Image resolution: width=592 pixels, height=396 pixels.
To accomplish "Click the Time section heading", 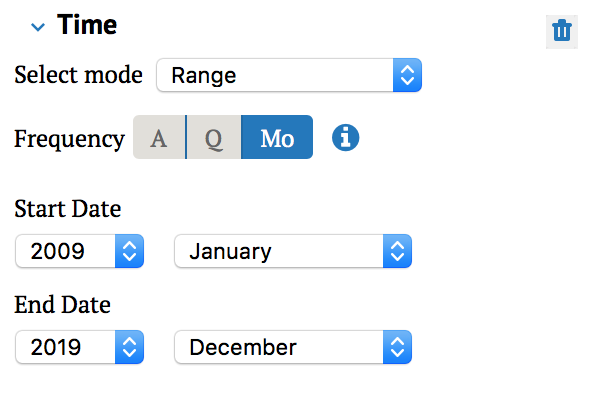I will [x=87, y=25].
